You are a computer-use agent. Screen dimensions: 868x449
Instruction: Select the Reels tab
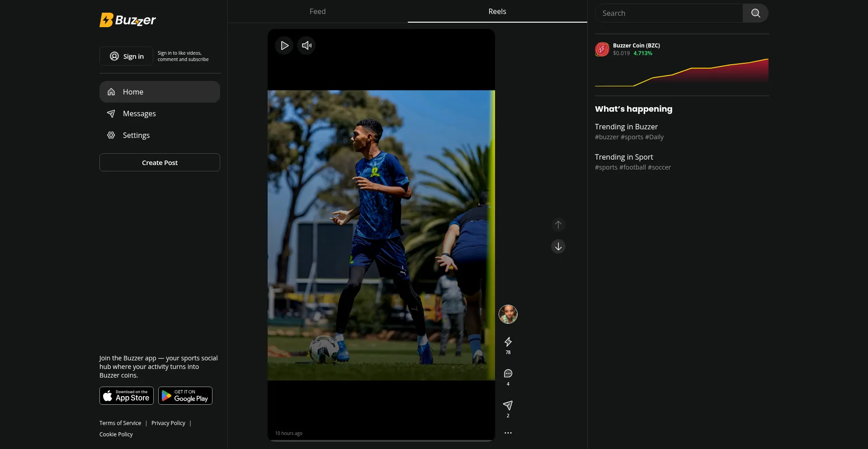pyautogui.click(x=497, y=12)
